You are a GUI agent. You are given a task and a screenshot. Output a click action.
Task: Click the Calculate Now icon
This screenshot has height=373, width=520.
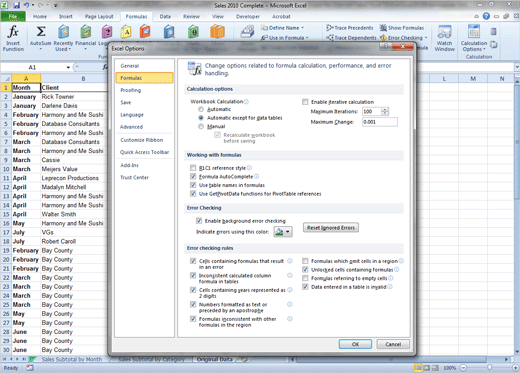coord(493,32)
